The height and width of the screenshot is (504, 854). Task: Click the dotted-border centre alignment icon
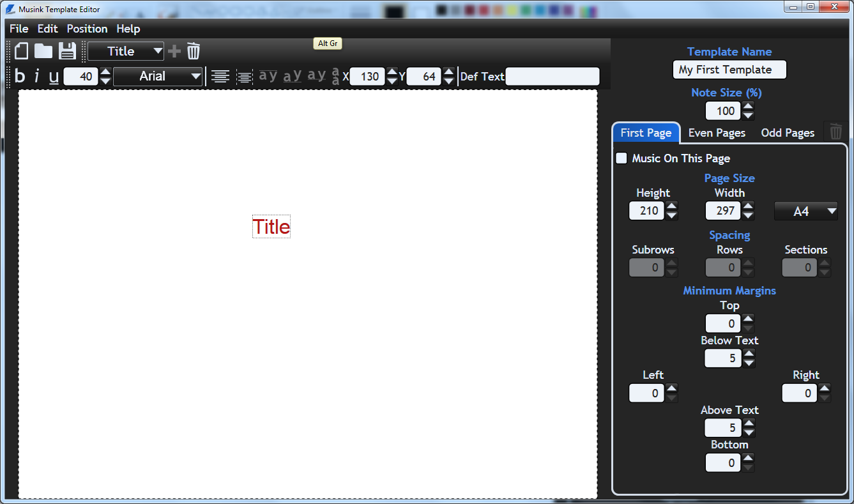[x=245, y=77]
